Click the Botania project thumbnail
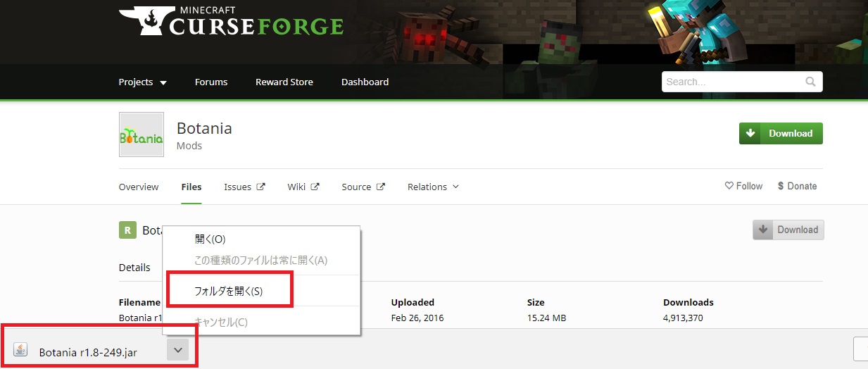 click(141, 135)
